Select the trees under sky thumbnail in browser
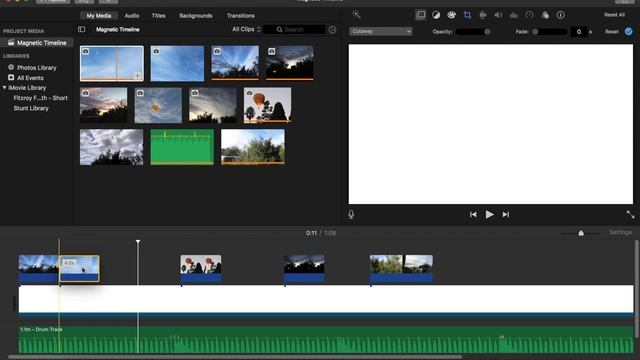Viewport: 640px width, 360px height. (x=253, y=147)
